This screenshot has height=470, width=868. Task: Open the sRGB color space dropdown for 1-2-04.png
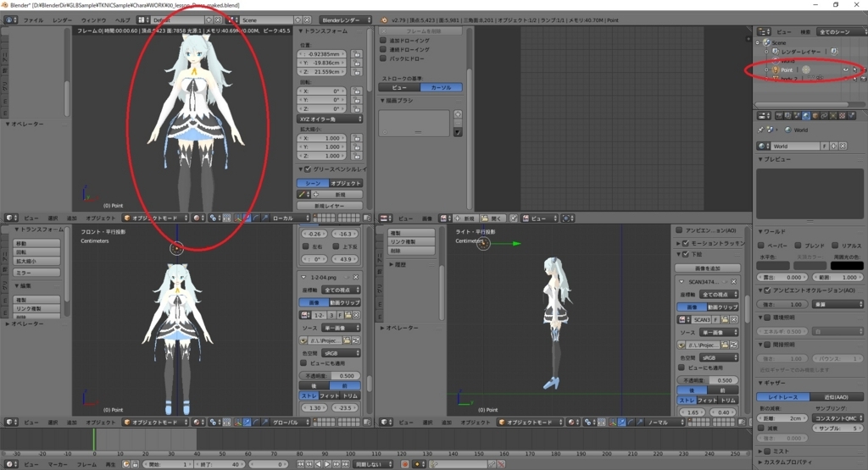[x=341, y=353]
